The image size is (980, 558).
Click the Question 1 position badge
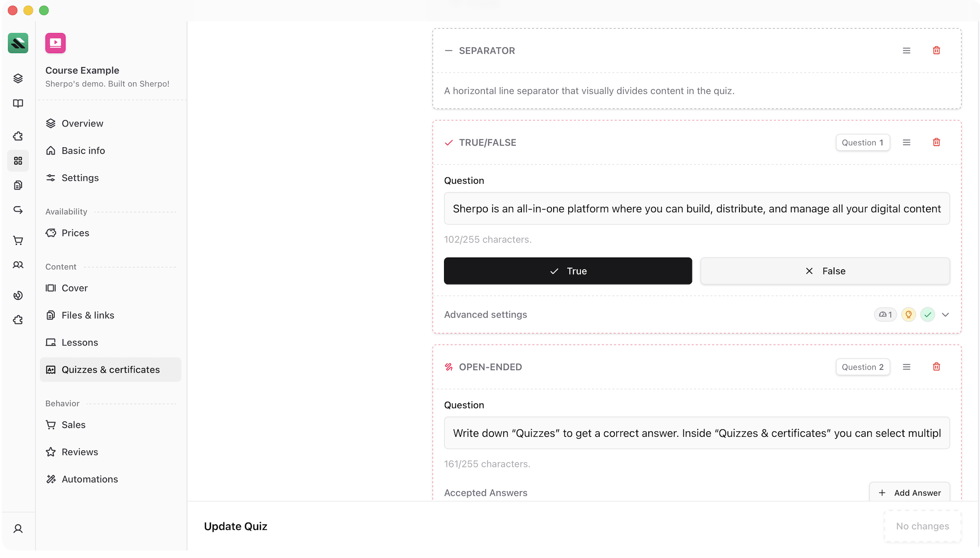862,142
